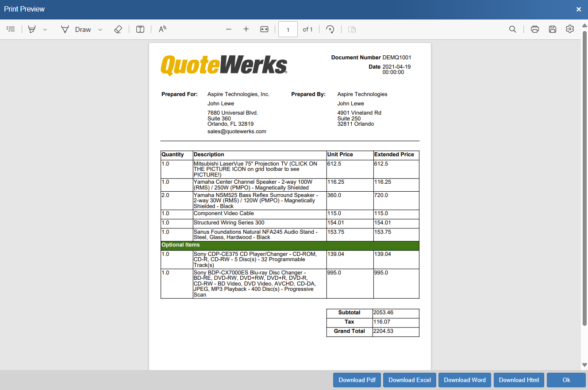Start Read aloud

click(x=162, y=29)
